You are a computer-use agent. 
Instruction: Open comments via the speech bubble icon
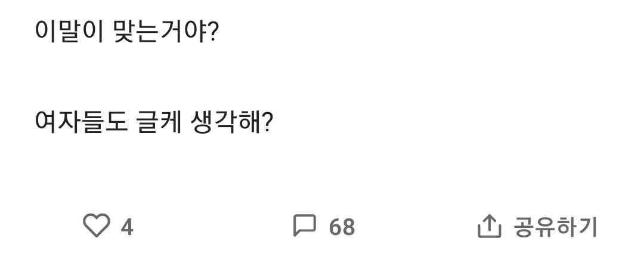point(304,226)
